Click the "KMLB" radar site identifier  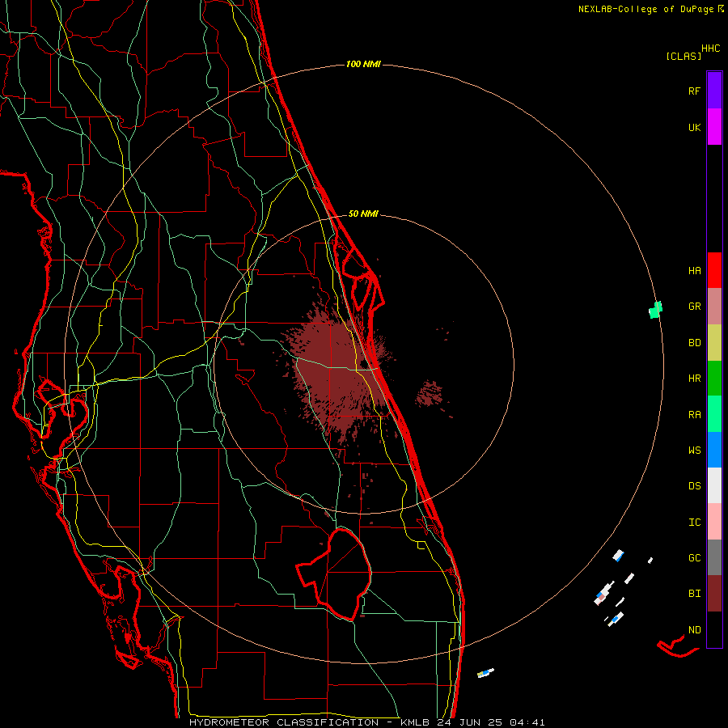click(x=416, y=722)
